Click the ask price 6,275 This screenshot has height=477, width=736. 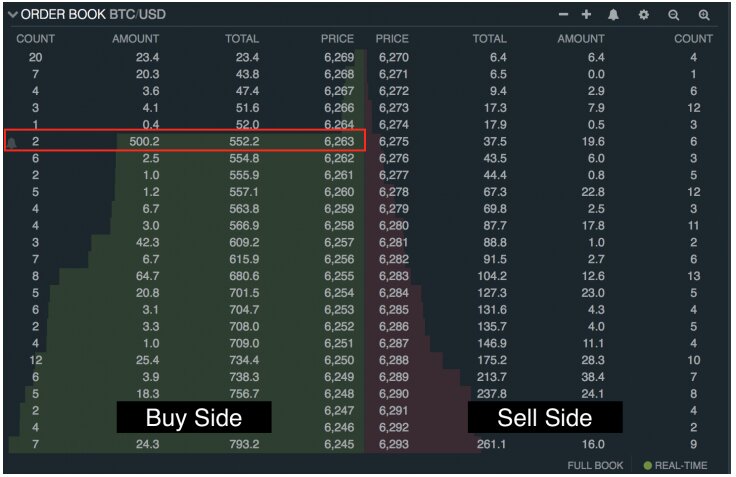coord(393,142)
